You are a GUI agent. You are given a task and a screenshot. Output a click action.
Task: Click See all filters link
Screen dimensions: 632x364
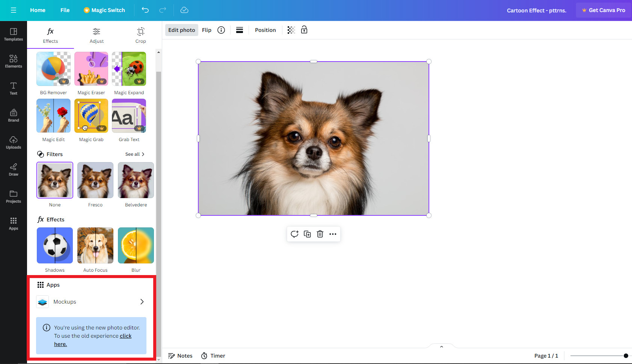135,154
